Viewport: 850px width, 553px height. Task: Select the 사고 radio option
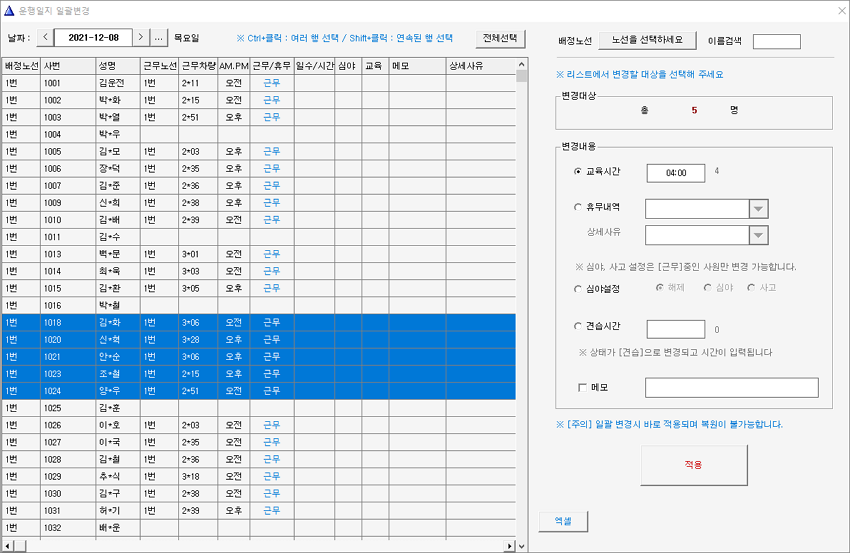pyautogui.click(x=751, y=288)
